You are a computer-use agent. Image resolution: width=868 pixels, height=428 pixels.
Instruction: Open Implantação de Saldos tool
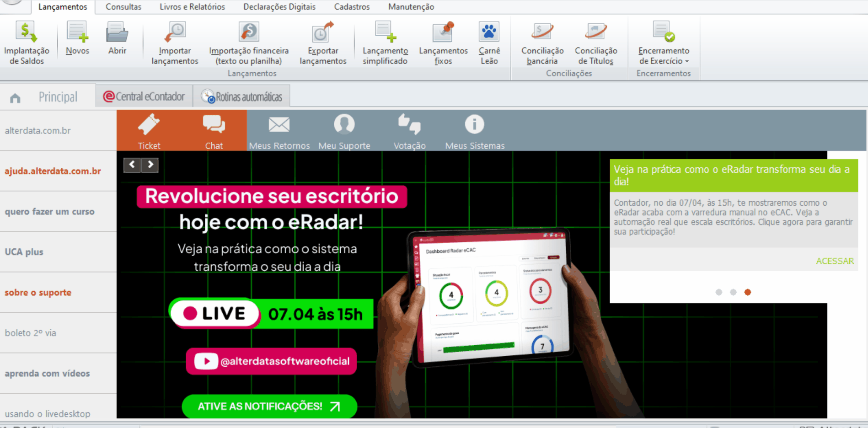click(27, 43)
